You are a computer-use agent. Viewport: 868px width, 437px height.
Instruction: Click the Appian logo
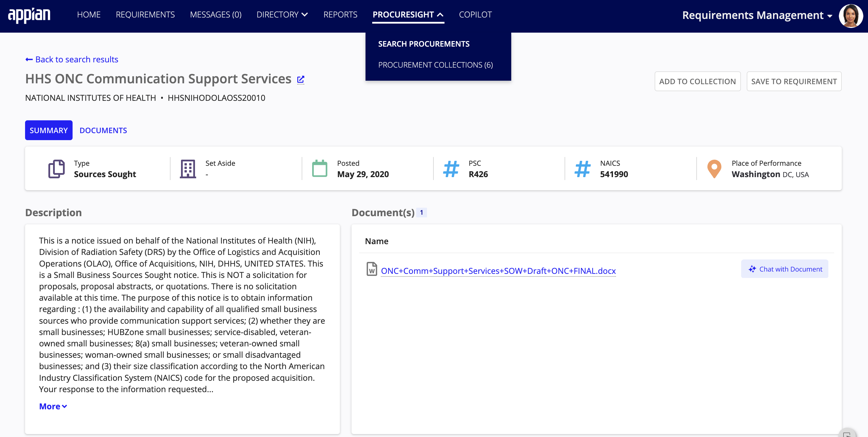pos(29,15)
